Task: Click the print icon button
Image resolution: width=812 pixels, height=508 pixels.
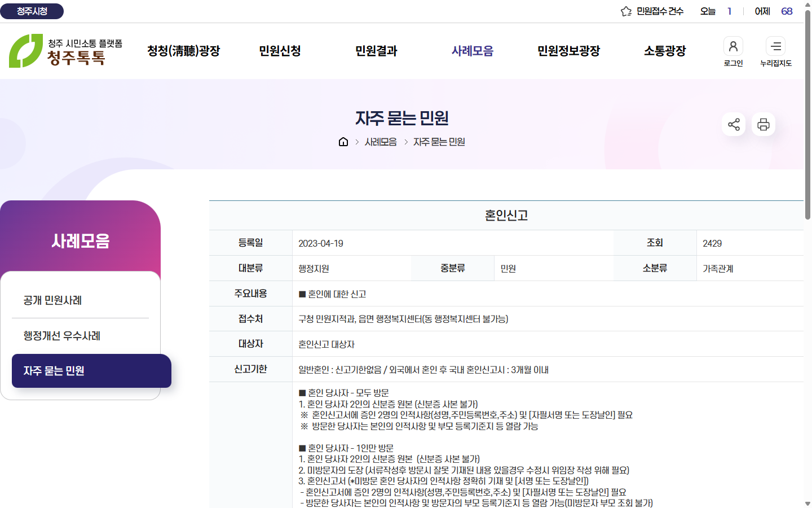Action: pyautogui.click(x=764, y=124)
